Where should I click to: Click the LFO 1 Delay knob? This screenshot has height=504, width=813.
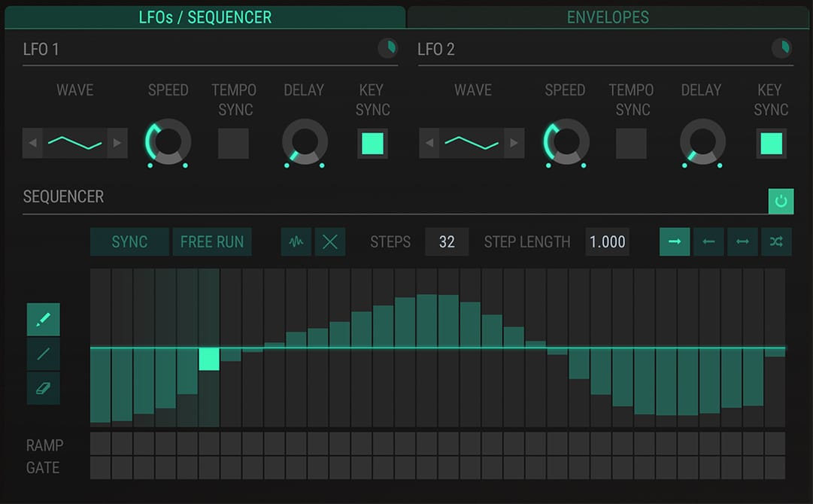tap(305, 141)
